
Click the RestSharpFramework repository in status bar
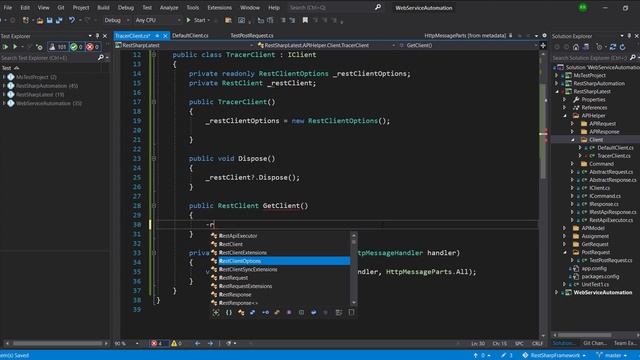tap(554, 355)
